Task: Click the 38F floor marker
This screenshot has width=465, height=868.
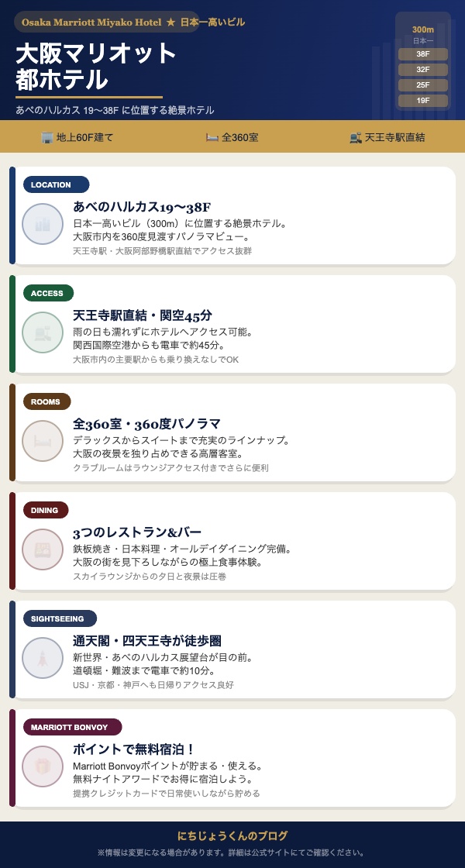Action: pos(422,54)
